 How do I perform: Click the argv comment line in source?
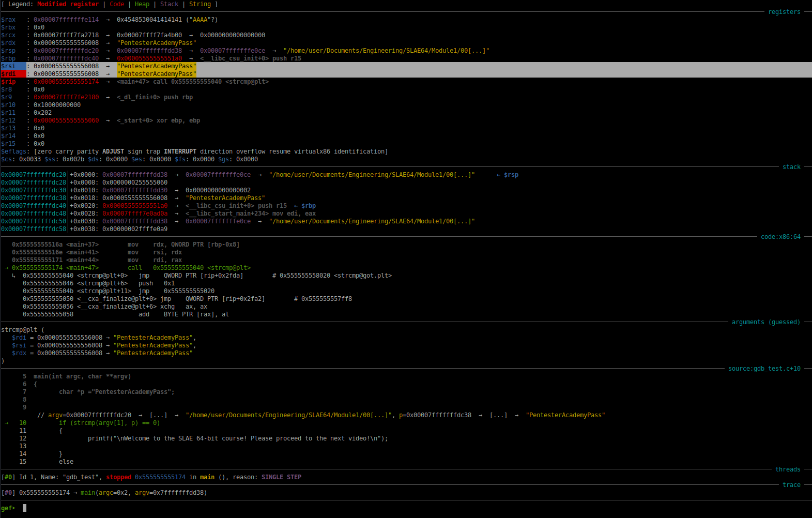(321, 415)
